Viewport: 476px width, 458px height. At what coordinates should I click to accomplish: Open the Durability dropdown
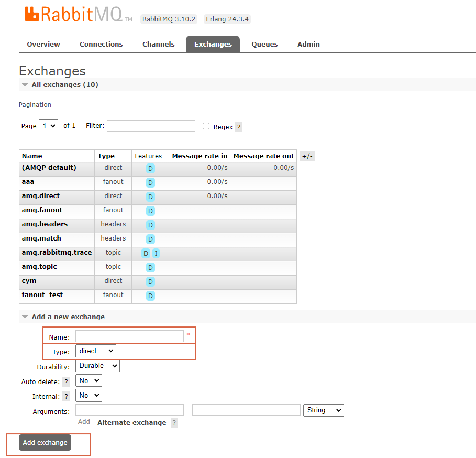click(97, 366)
